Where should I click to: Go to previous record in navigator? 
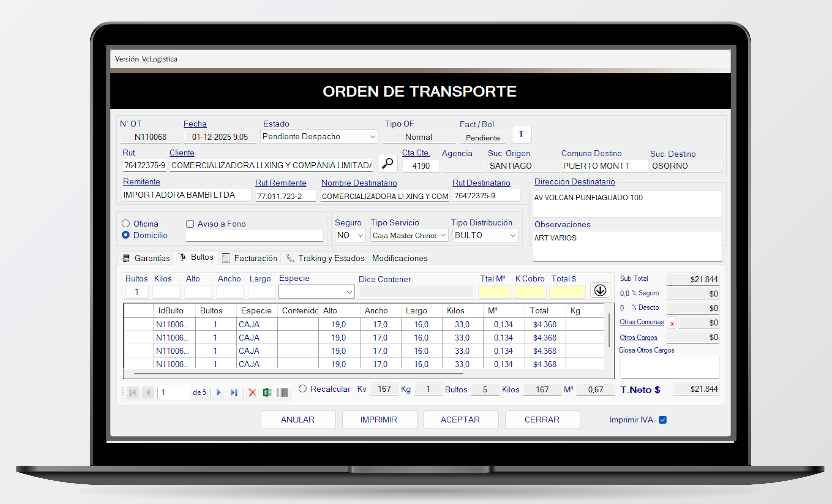(x=148, y=392)
